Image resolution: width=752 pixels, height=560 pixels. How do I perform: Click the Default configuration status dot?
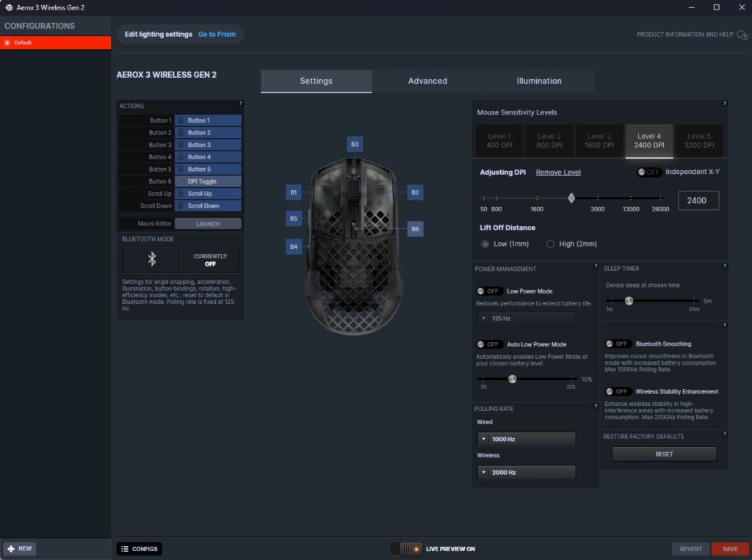click(x=7, y=43)
